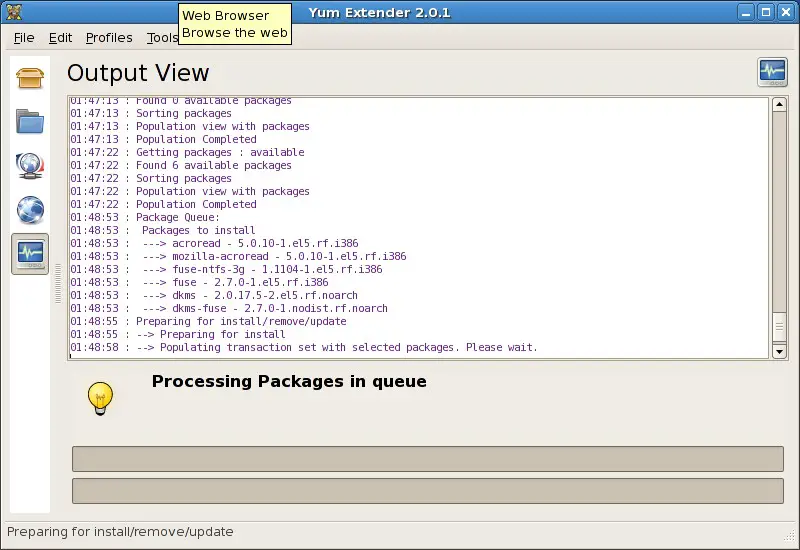Click the lightbulb icon beside Processing Packages
Image resolution: width=800 pixels, height=550 pixels.
pyautogui.click(x=100, y=398)
